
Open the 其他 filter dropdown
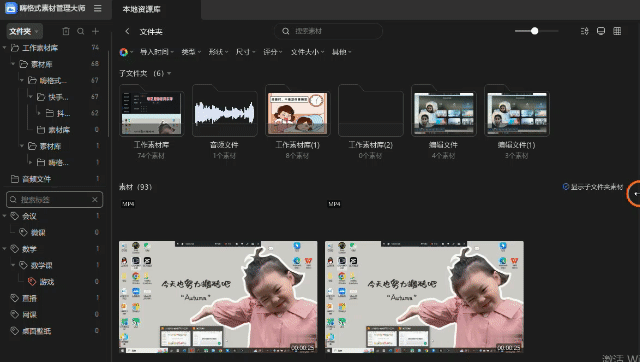tap(341, 52)
